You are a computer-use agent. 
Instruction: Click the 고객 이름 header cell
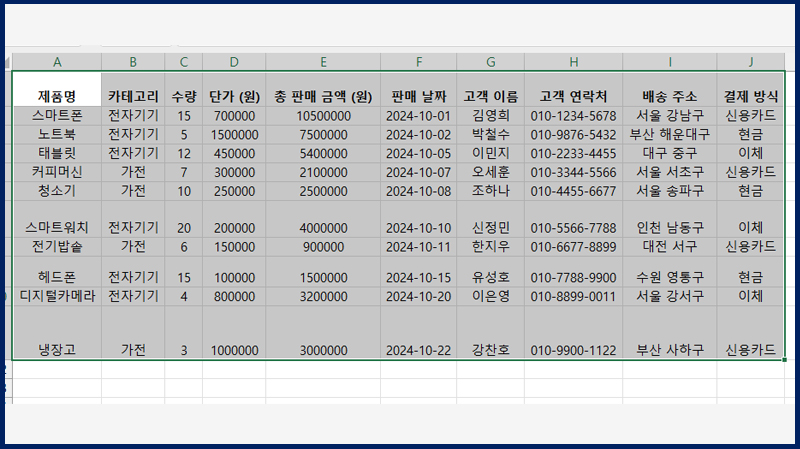click(490, 89)
